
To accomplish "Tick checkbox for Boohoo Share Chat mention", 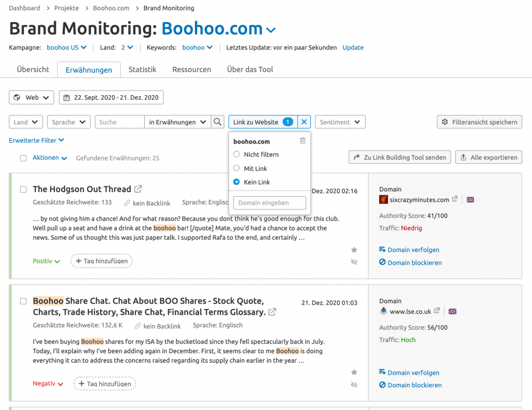I will (23, 301).
